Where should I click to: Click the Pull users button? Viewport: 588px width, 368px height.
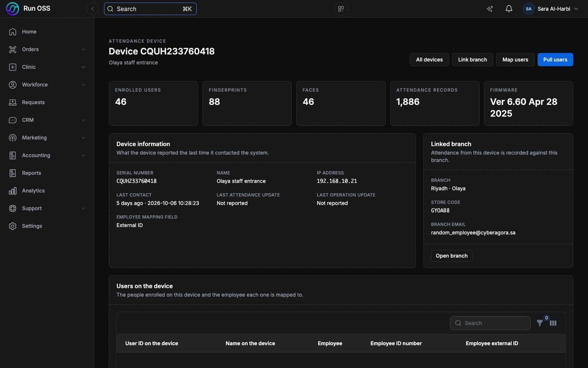click(555, 60)
